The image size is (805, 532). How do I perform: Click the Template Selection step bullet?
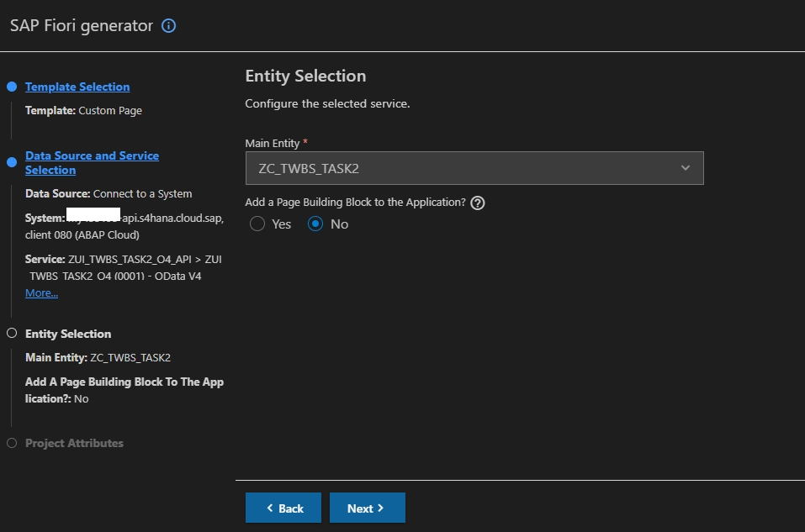pos(12,87)
